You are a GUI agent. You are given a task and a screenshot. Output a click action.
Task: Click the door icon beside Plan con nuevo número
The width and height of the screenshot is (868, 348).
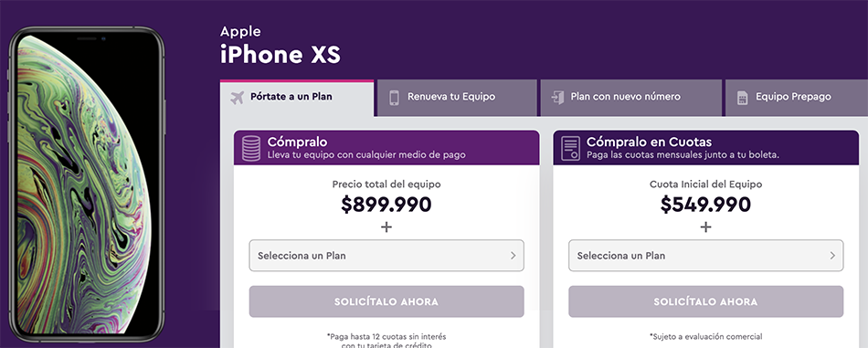click(x=557, y=98)
